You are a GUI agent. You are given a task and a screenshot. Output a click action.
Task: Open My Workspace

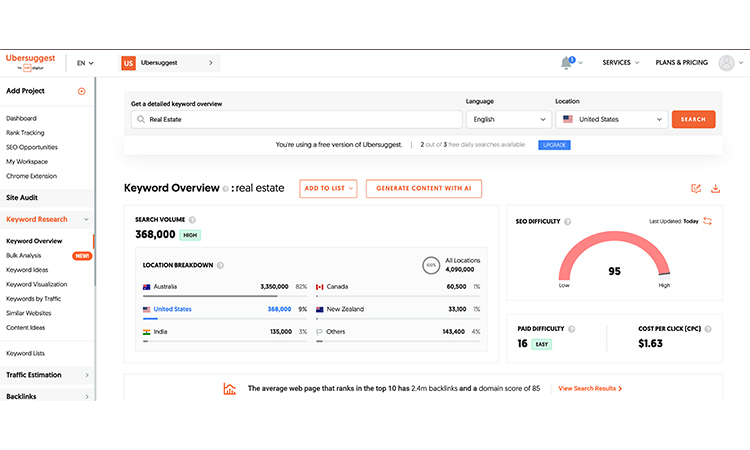point(27,162)
